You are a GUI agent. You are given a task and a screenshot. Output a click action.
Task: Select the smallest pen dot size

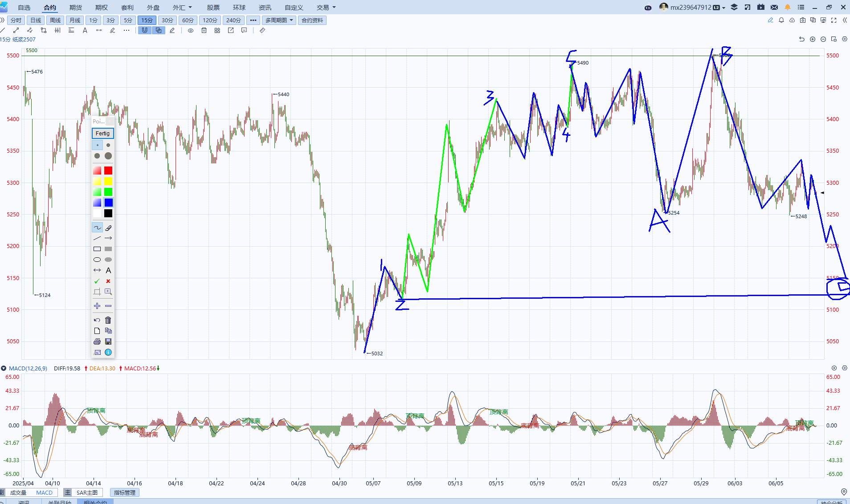[97, 145]
